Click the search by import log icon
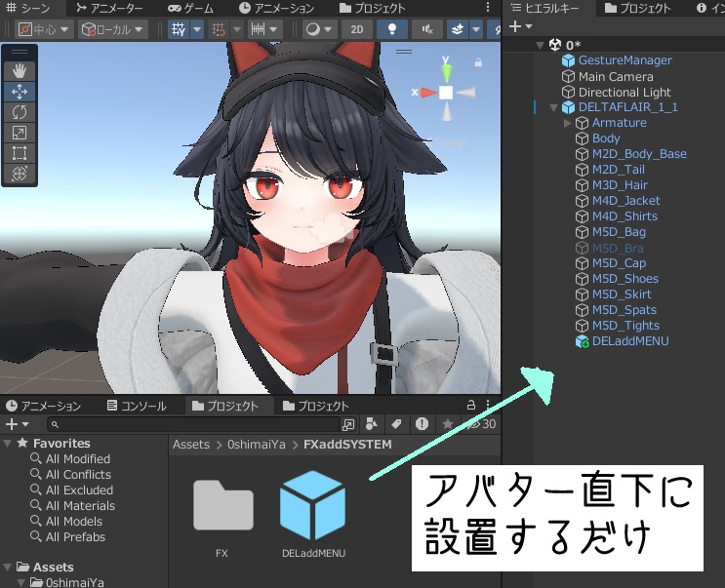This screenshot has width=725, height=588. (422, 423)
